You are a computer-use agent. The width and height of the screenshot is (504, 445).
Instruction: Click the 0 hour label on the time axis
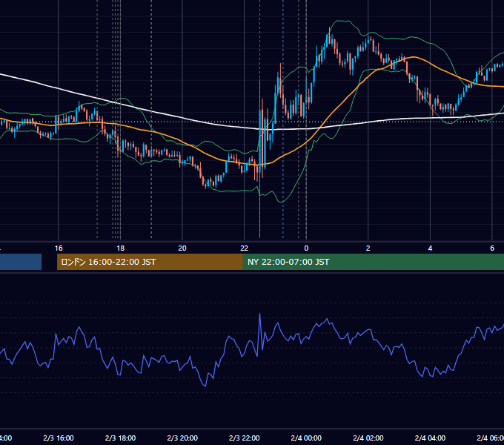(x=306, y=248)
